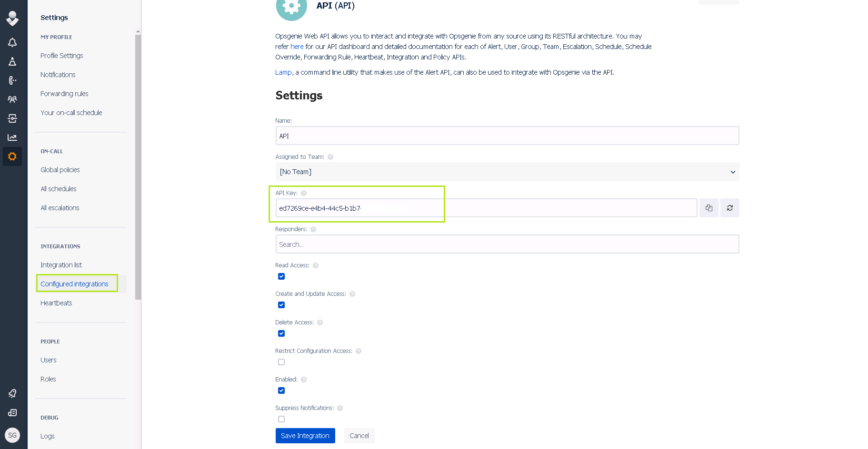The height and width of the screenshot is (449, 868).
Task: Open Logs under Debug
Action: (48, 436)
